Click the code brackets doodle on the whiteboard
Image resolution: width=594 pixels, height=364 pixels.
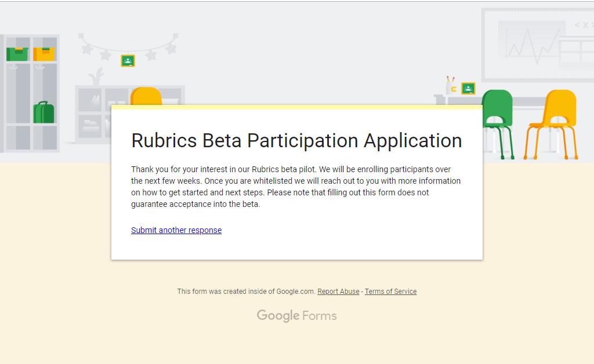585,25
